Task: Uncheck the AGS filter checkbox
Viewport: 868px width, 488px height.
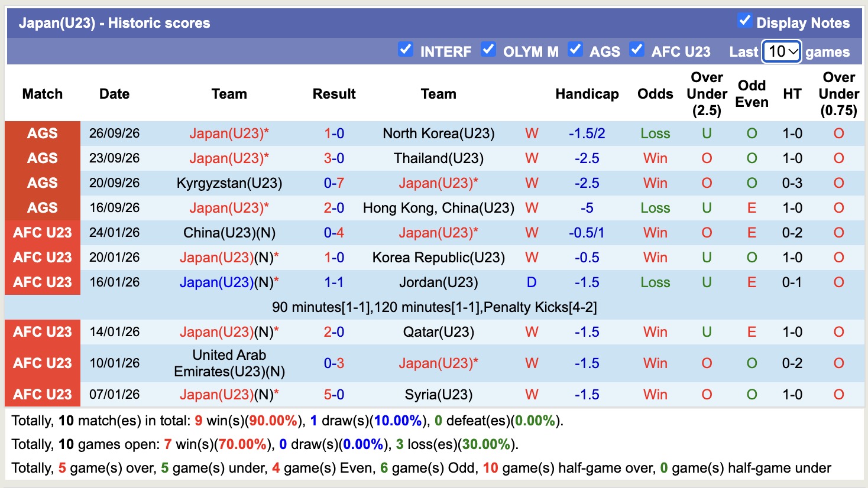Action: (x=575, y=49)
